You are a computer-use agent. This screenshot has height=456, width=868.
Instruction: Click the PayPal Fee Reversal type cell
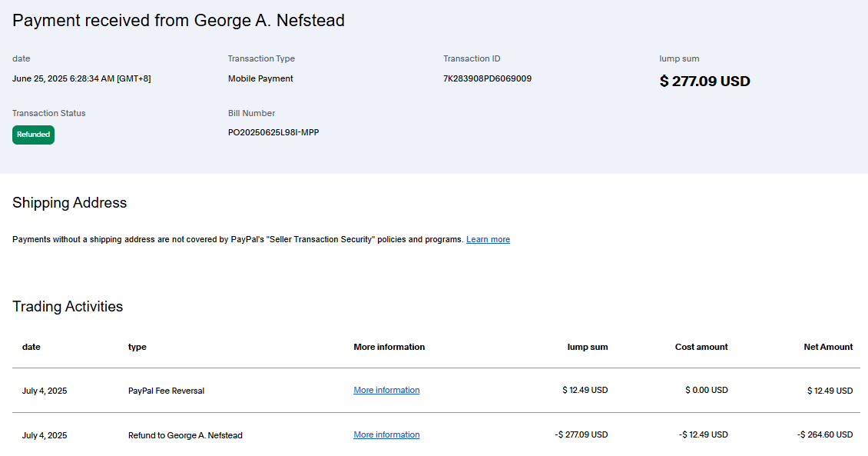click(166, 391)
